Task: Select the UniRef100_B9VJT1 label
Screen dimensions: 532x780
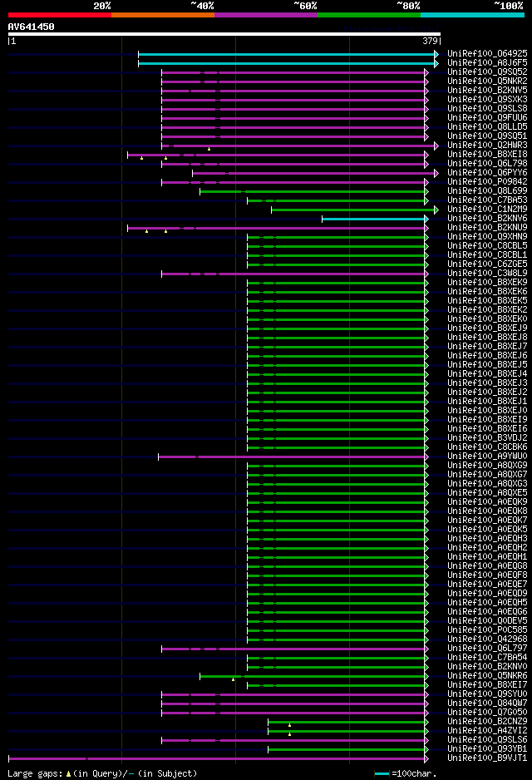Action: 487,758
